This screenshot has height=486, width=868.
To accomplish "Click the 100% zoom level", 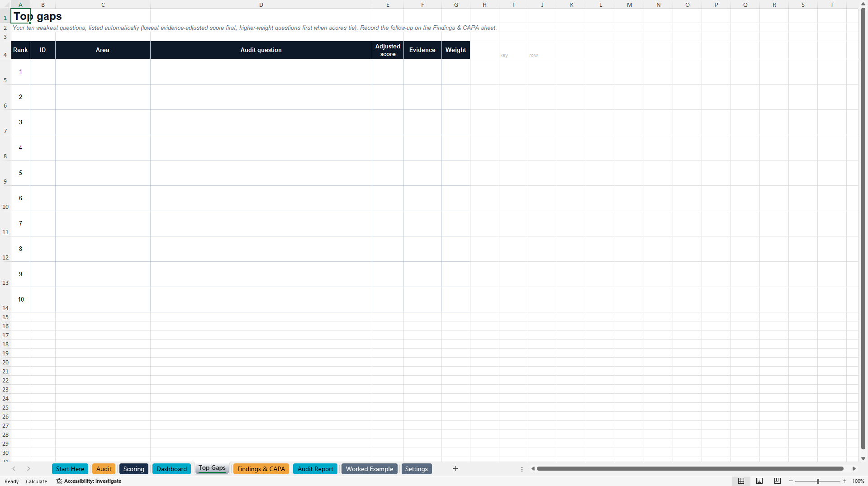I will click(858, 481).
